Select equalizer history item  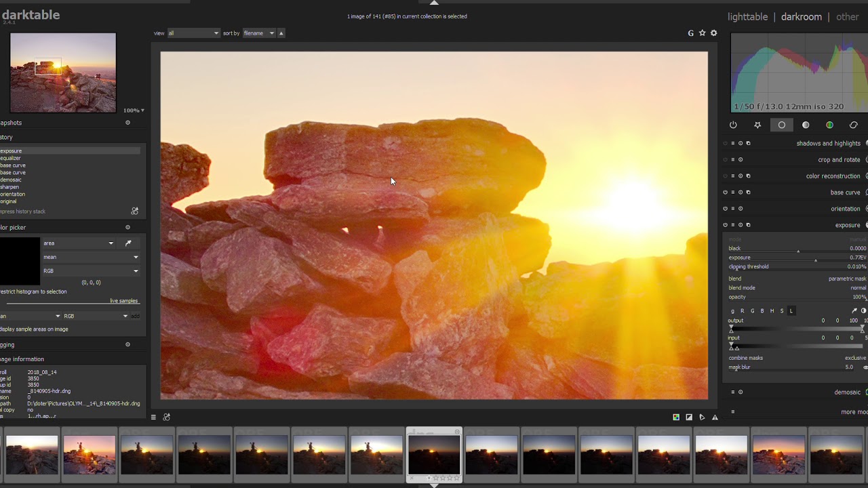pyautogui.click(x=70, y=158)
